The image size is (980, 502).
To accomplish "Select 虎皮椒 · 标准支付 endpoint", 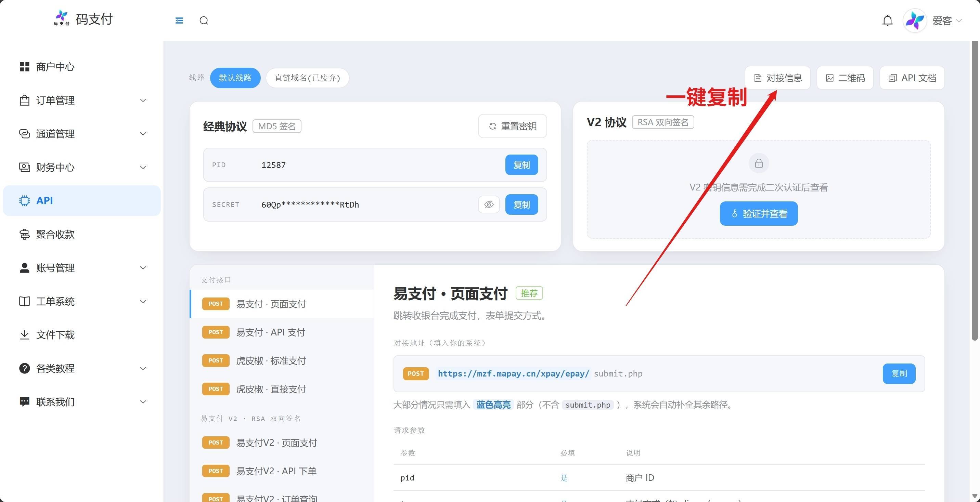I will [282, 360].
